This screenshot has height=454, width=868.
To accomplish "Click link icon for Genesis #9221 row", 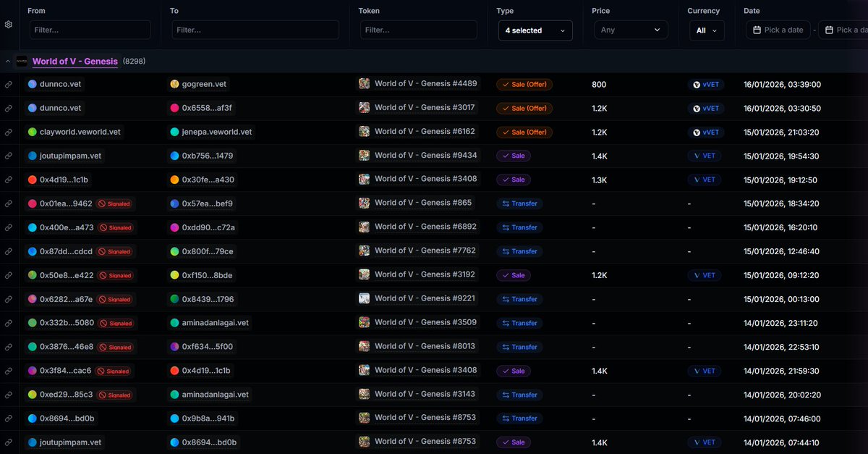I will point(8,299).
